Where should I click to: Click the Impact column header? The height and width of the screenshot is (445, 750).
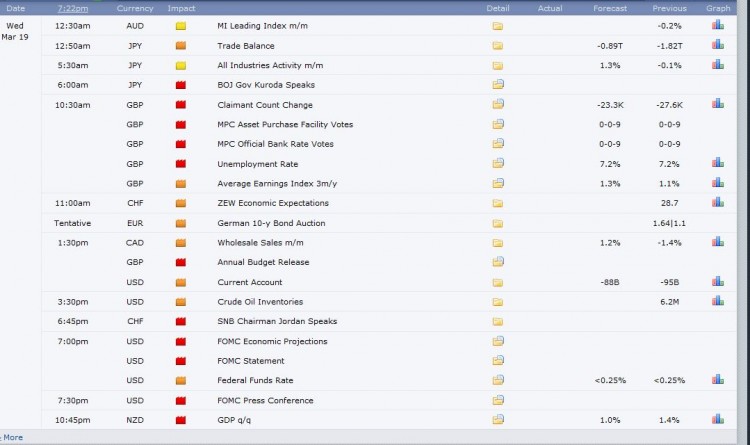point(181,8)
